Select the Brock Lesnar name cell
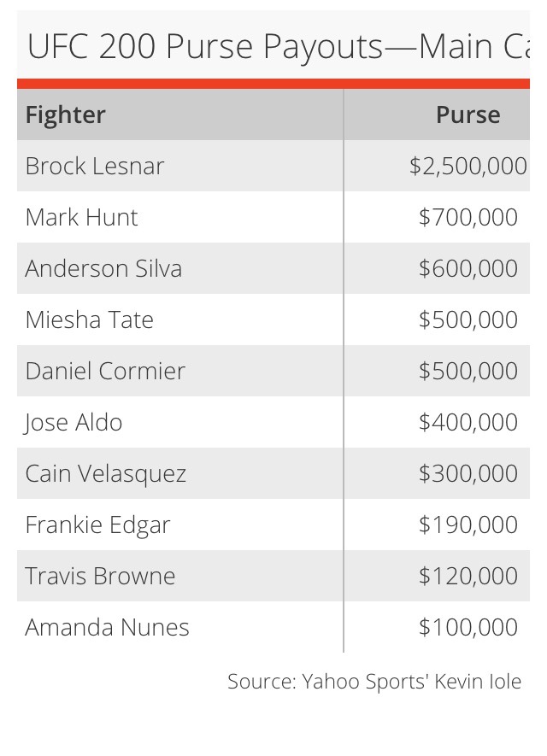This screenshot has height=756, width=547. point(95,167)
